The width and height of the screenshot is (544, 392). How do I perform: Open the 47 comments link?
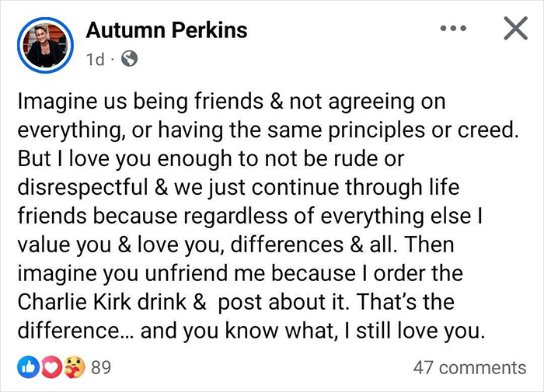pyautogui.click(x=469, y=367)
